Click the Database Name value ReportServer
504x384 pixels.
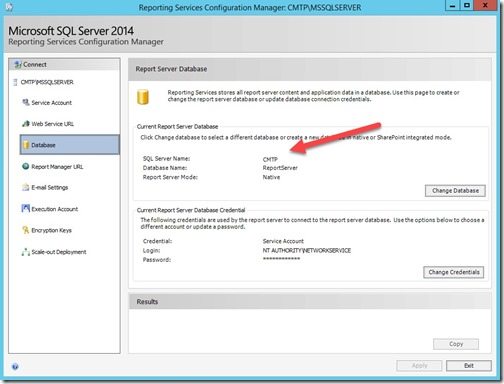pyautogui.click(x=280, y=168)
